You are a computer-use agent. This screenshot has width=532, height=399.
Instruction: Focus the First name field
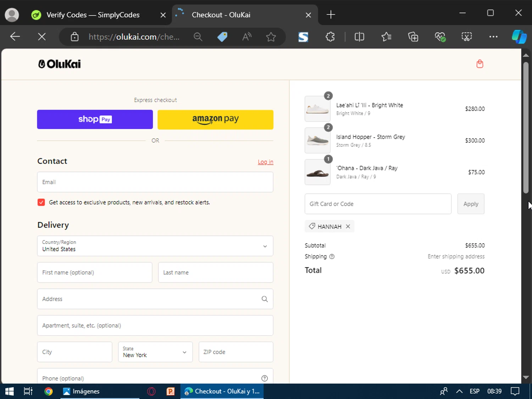(x=95, y=272)
